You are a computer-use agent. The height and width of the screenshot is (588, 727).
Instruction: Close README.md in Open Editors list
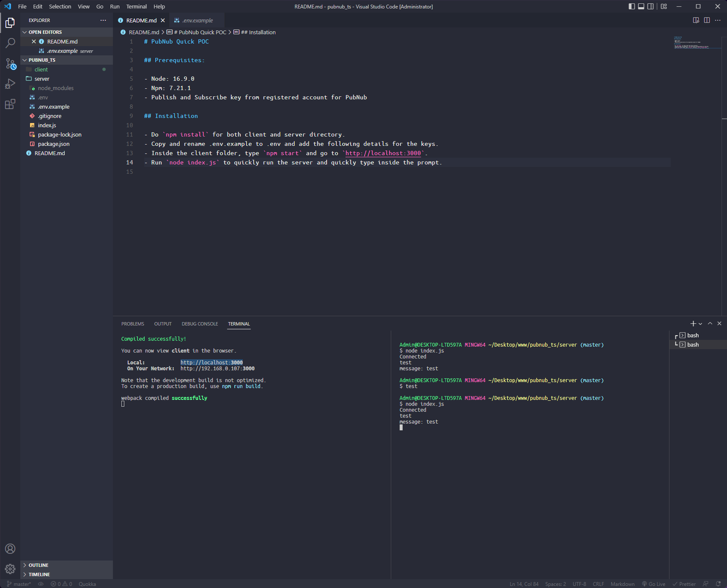pyautogui.click(x=34, y=41)
